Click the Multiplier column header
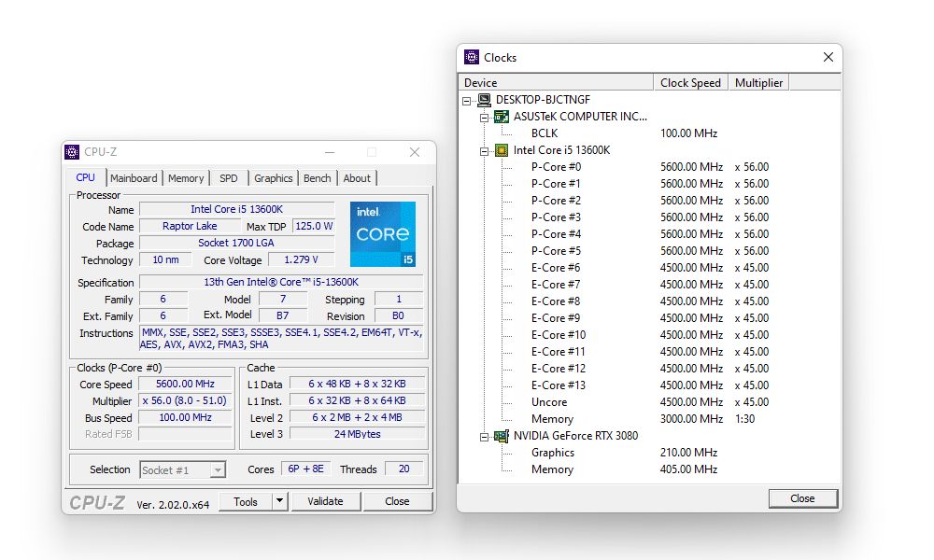934x560 pixels. click(x=758, y=83)
